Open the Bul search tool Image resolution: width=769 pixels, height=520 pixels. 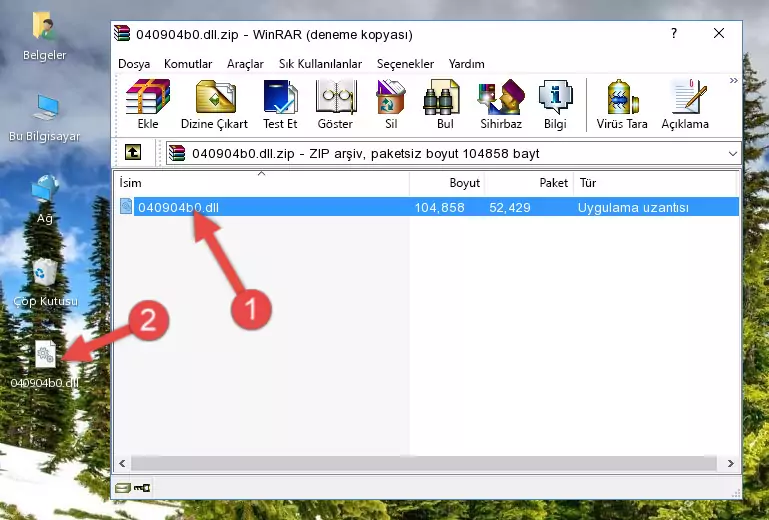click(444, 104)
